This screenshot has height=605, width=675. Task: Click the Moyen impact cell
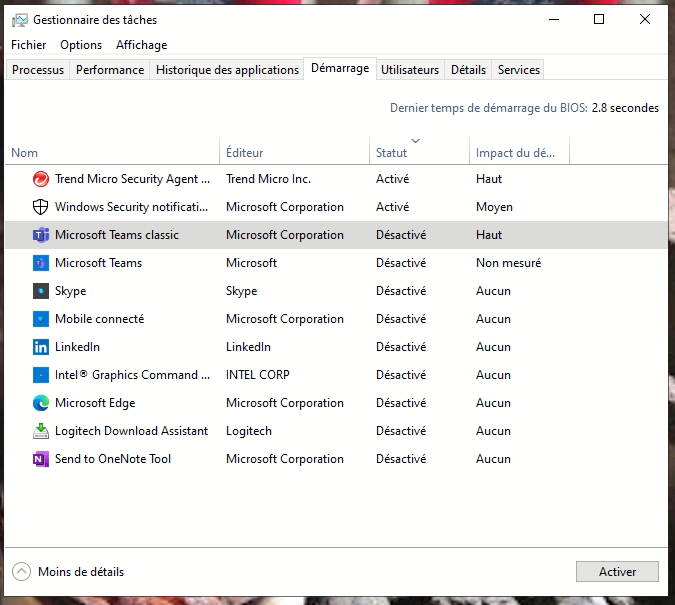494,207
